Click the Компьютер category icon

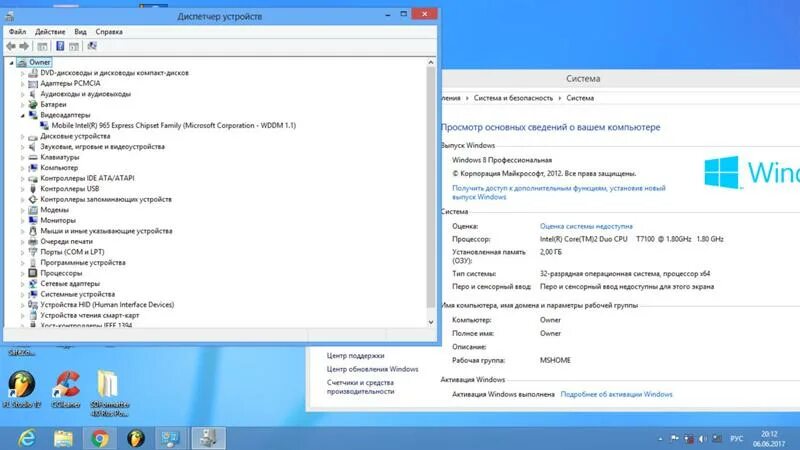tap(33, 168)
